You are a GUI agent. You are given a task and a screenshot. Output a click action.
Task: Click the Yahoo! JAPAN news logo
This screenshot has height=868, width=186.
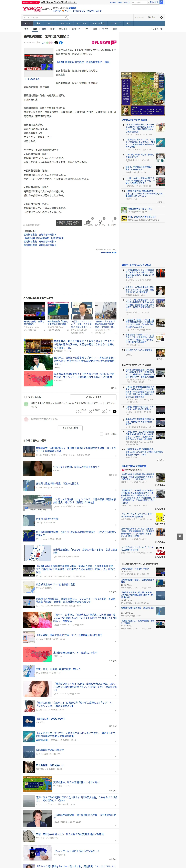[x=37, y=9]
